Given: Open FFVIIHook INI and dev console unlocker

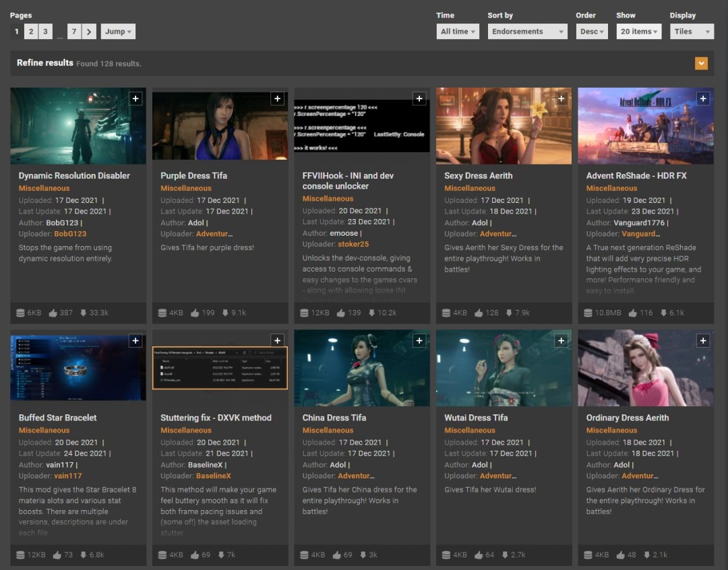Looking at the screenshot, I should click(x=348, y=181).
